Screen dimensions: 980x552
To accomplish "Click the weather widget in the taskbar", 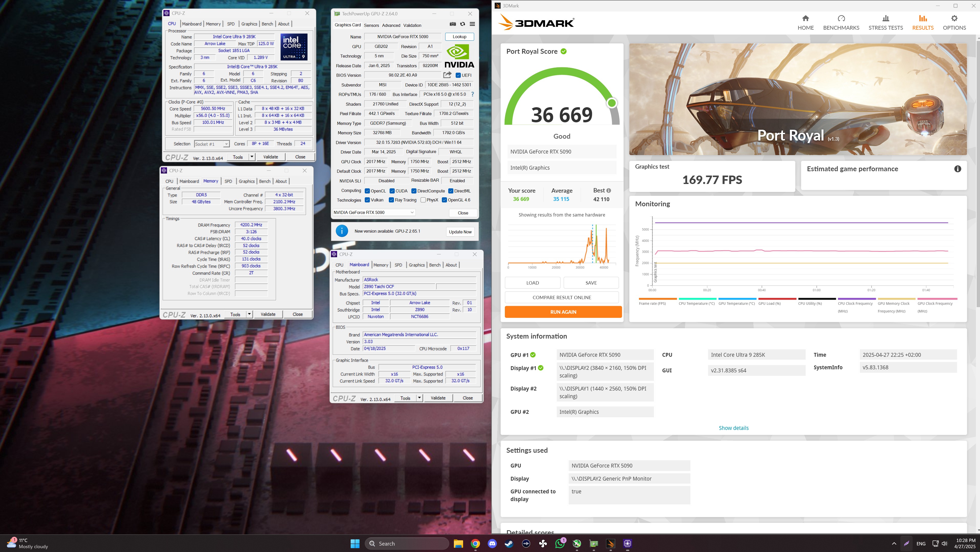I will click(x=27, y=543).
